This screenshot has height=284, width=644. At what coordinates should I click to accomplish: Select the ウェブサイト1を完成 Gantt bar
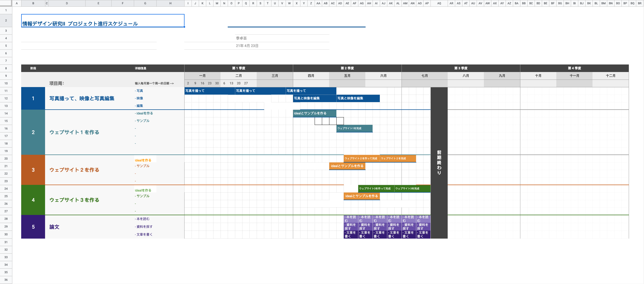click(354, 128)
